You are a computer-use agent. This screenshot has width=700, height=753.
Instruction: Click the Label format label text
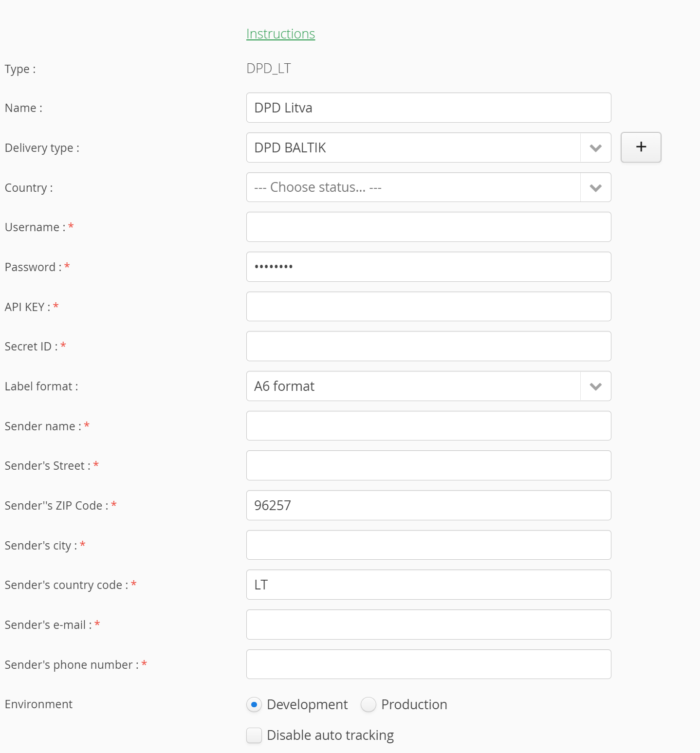[x=41, y=386]
